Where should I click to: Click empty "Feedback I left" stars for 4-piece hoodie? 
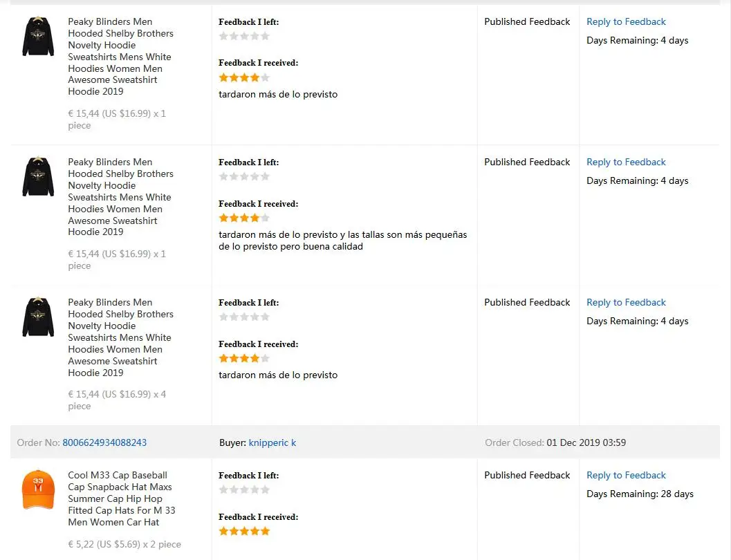pyautogui.click(x=244, y=317)
